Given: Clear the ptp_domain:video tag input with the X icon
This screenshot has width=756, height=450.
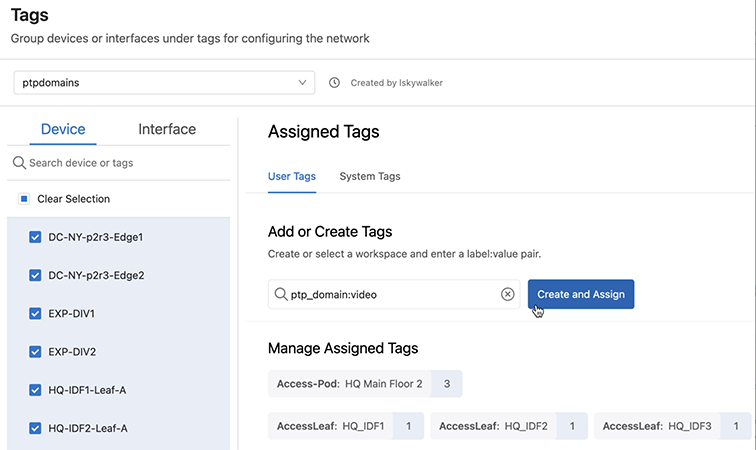Looking at the screenshot, I should click(x=507, y=294).
